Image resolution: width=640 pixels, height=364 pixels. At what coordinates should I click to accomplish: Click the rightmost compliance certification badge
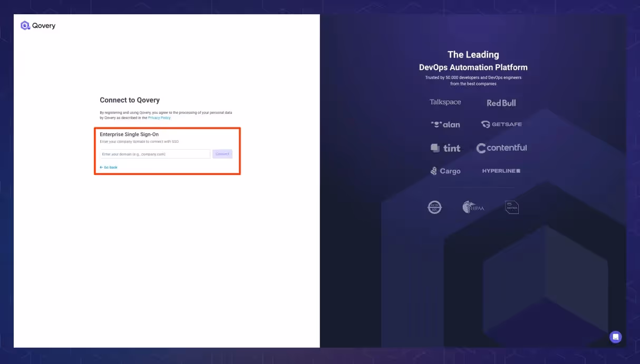pos(511,206)
